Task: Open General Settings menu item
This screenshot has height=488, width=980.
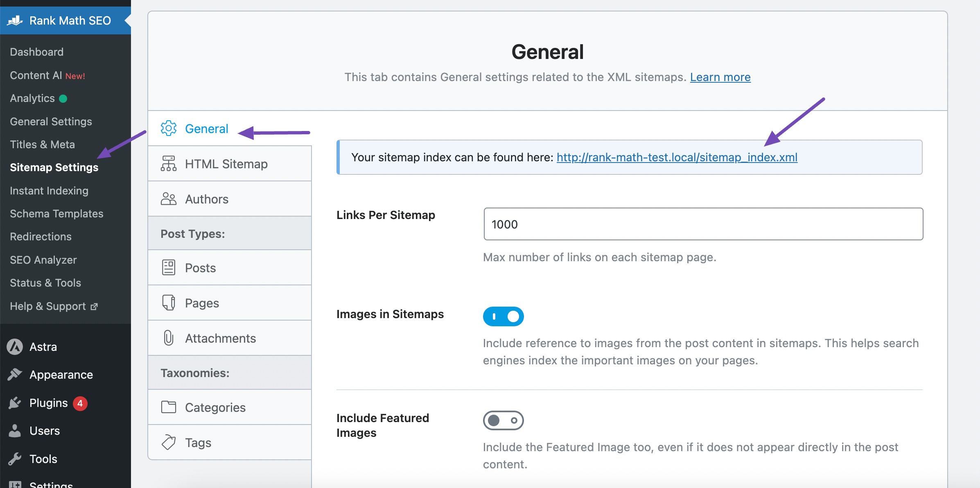Action: tap(51, 122)
